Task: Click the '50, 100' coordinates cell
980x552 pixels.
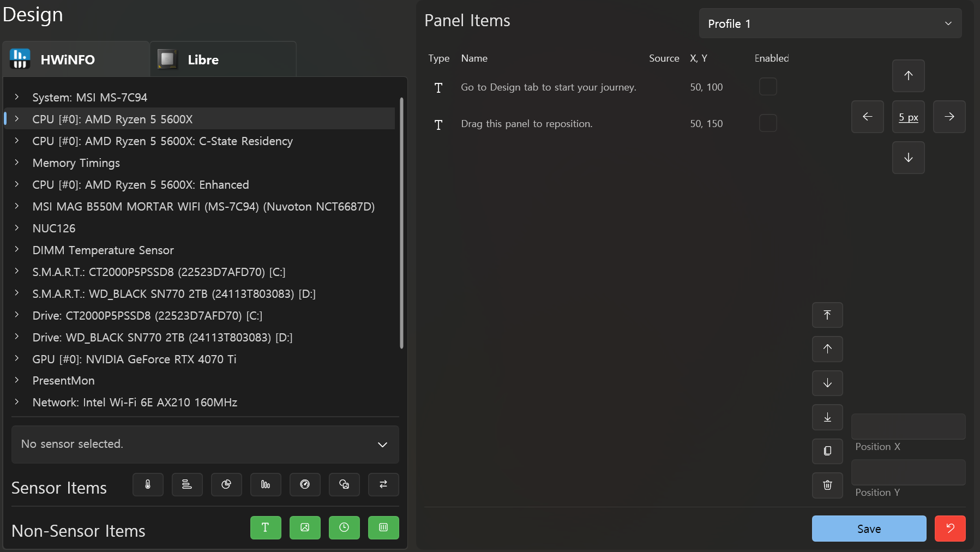Action: click(x=706, y=87)
